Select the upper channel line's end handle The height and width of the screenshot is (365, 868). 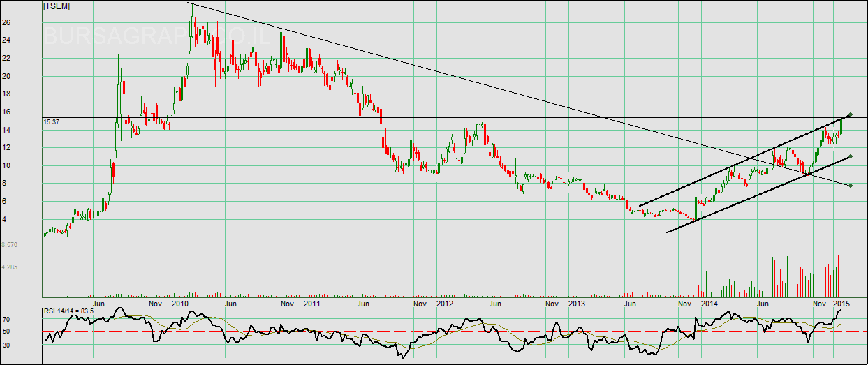click(x=850, y=114)
